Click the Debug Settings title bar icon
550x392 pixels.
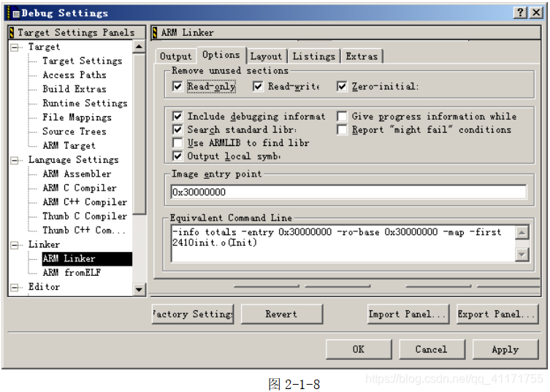point(15,13)
